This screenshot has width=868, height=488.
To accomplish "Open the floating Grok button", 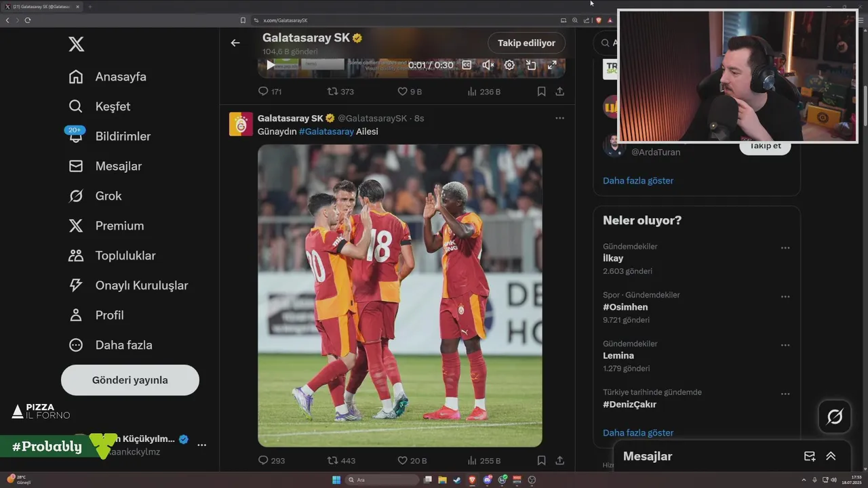I will coord(835,417).
